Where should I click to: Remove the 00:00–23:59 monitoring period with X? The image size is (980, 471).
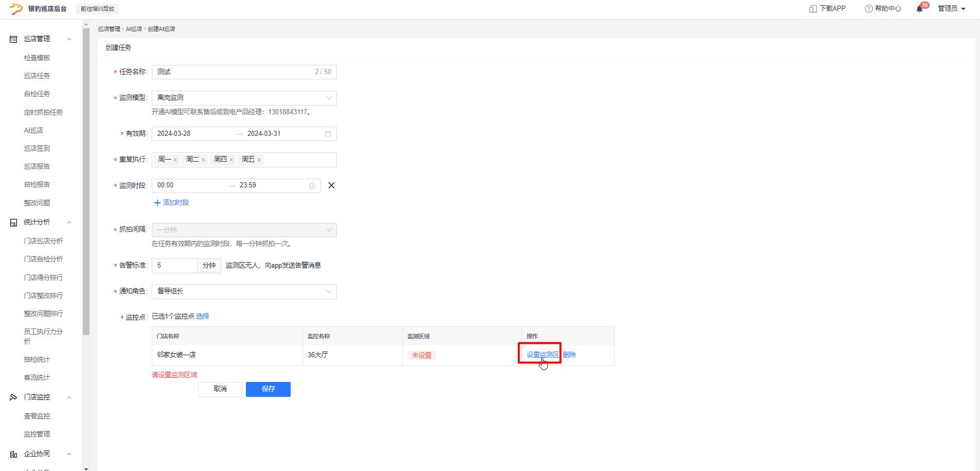(x=331, y=185)
